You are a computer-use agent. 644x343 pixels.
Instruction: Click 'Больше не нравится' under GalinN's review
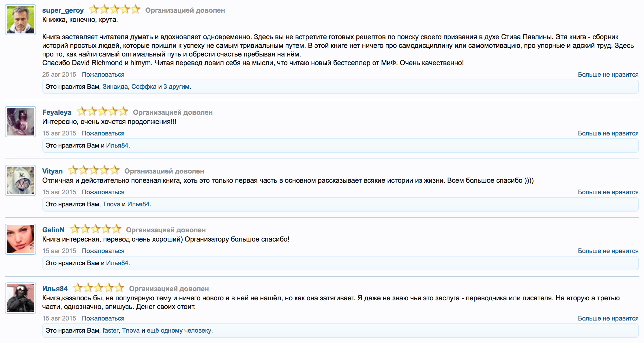(x=608, y=251)
